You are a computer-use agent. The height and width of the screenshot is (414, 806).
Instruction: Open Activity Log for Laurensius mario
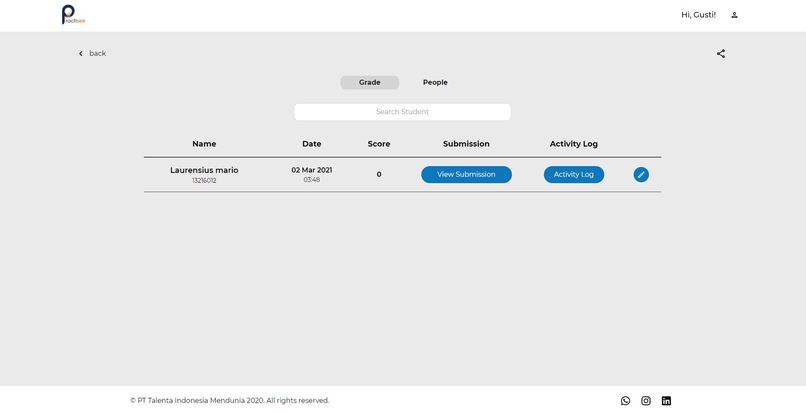tap(574, 174)
